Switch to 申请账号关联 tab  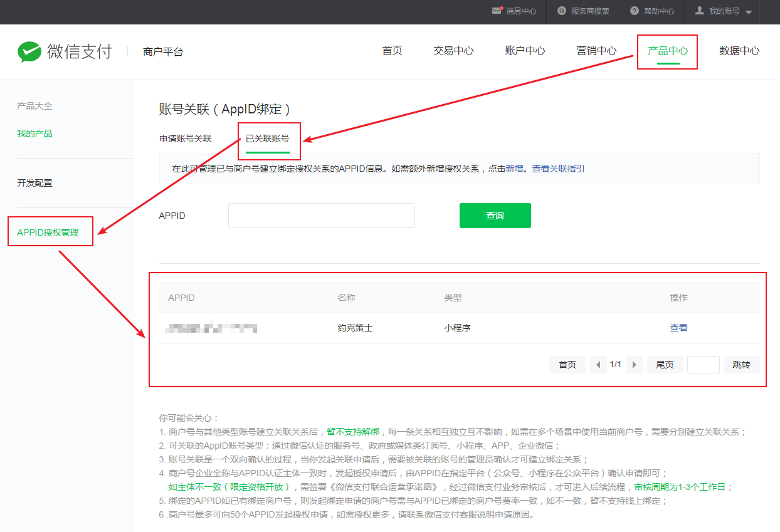point(186,138)
